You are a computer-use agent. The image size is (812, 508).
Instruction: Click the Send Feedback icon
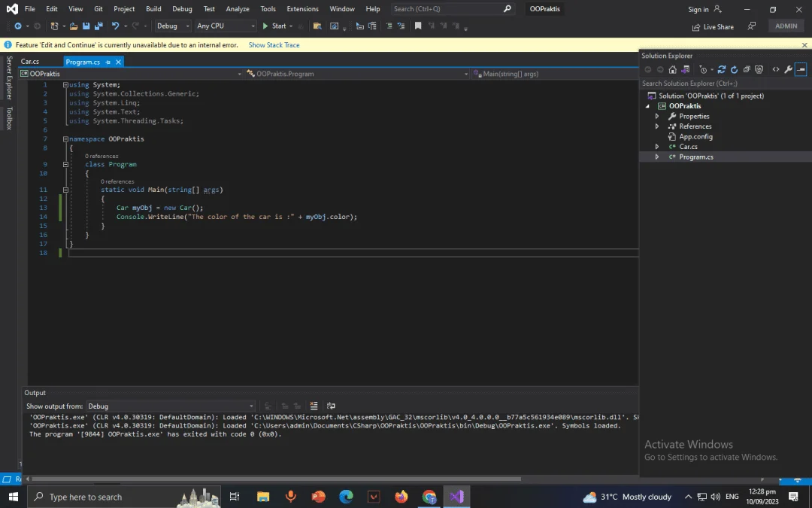tap(751, 26)
